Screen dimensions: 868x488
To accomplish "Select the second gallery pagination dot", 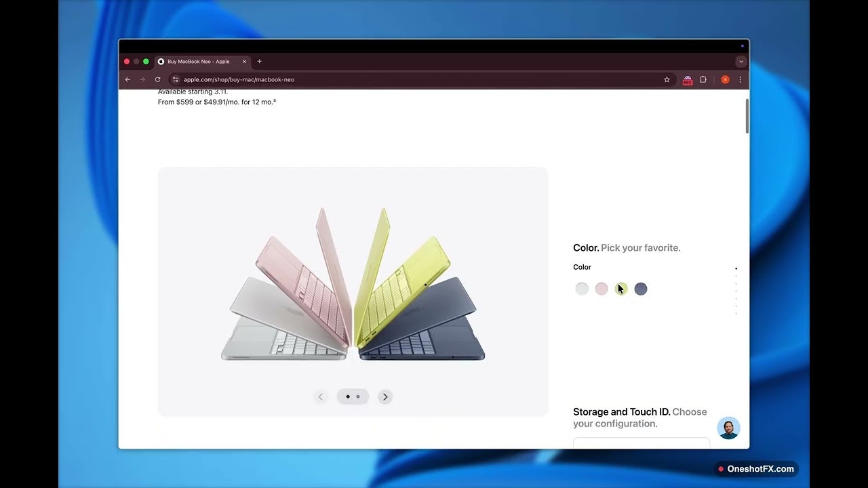I will [358, 396].
